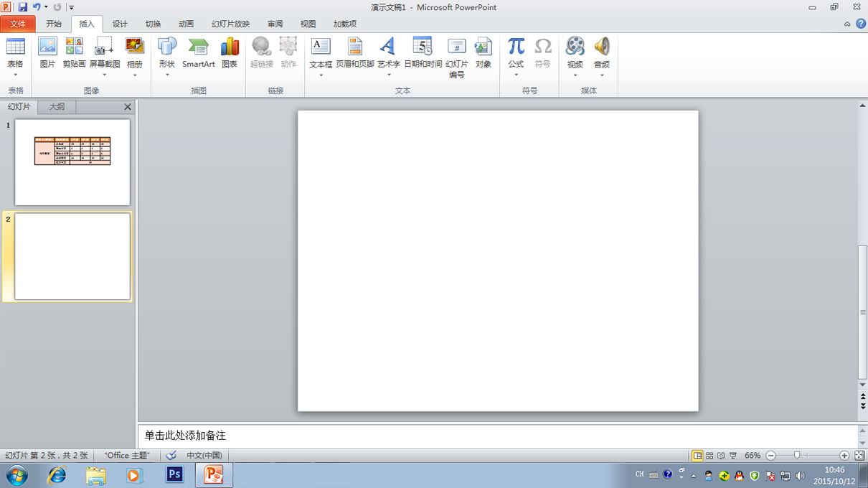Switch to the 大纲 outline pane tab

point(57,106)
